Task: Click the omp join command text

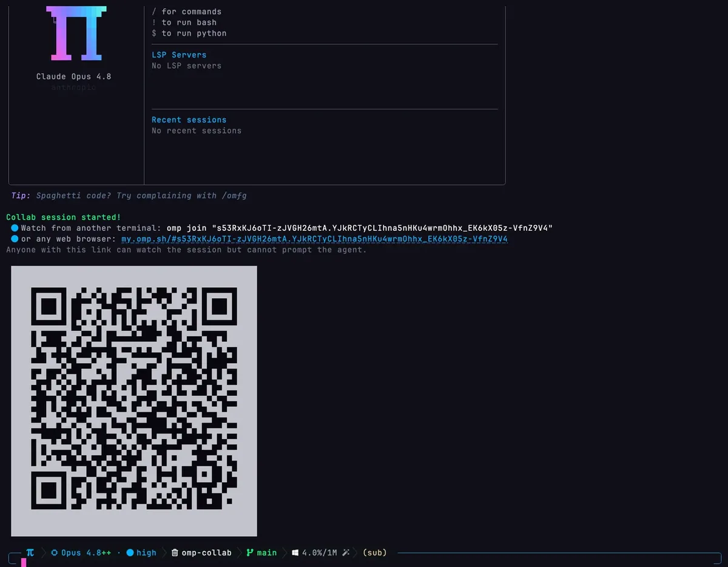Action: point(360,228)
